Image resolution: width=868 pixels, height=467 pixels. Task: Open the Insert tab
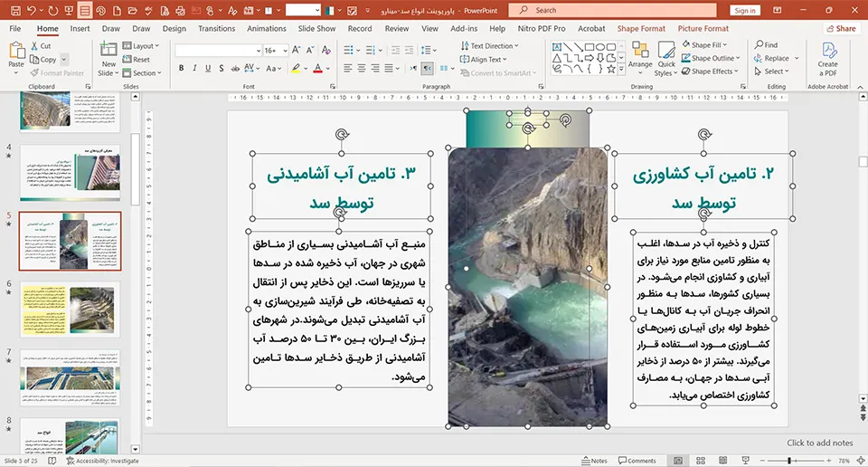80,28
